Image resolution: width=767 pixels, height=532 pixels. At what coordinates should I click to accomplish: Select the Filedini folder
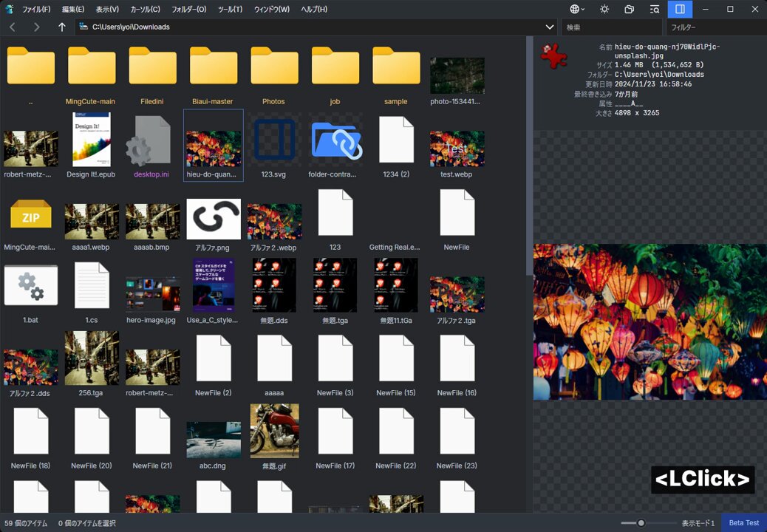tap(152, 75)
